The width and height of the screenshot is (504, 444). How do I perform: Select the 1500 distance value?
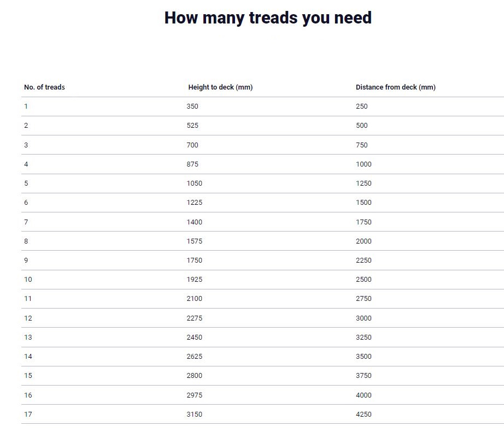(x=364, y=203)
